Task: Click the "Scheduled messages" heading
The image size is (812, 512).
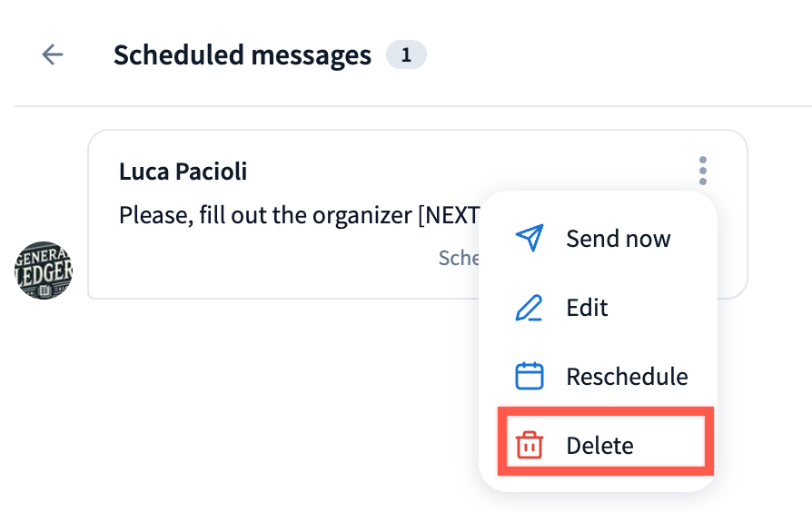Action: coord(242,55)
